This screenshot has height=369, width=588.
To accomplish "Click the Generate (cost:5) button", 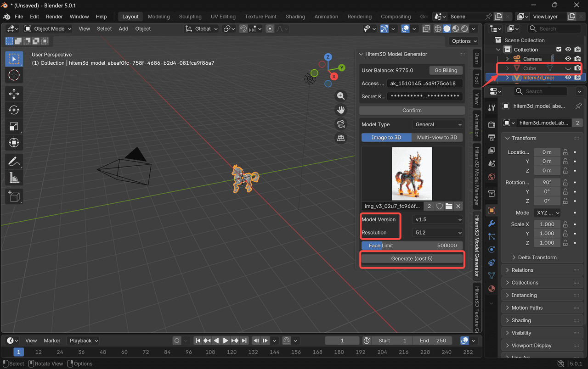I will coord(412,258).
